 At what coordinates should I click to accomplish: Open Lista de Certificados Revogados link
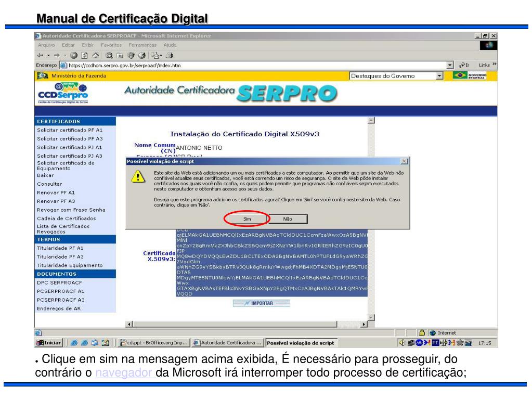click(63, 229)
